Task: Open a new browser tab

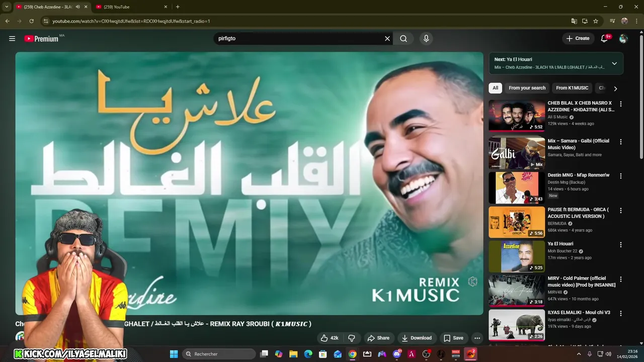Action: (x=178, y=7)
